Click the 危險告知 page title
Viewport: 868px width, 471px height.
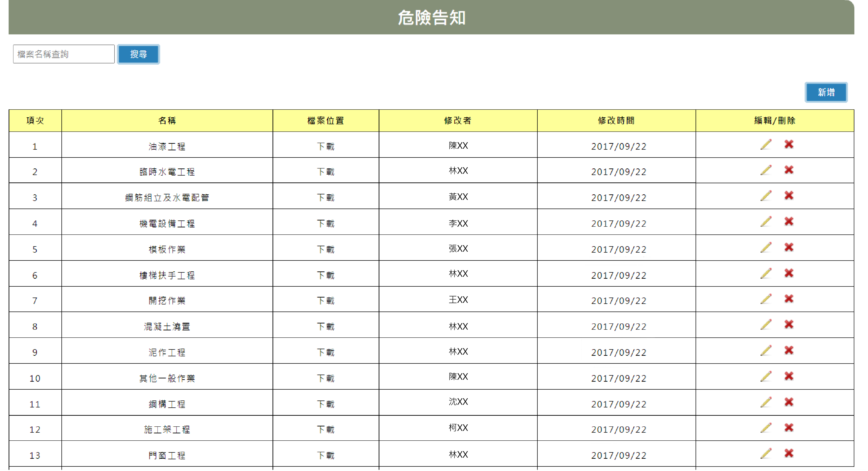(432, 18)
